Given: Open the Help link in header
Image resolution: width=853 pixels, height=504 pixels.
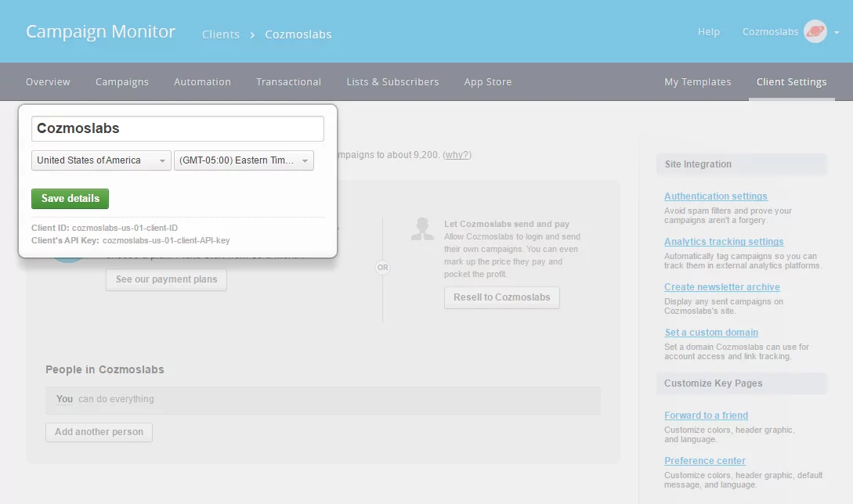Looking at the screenshot, I should coord(708,32).
